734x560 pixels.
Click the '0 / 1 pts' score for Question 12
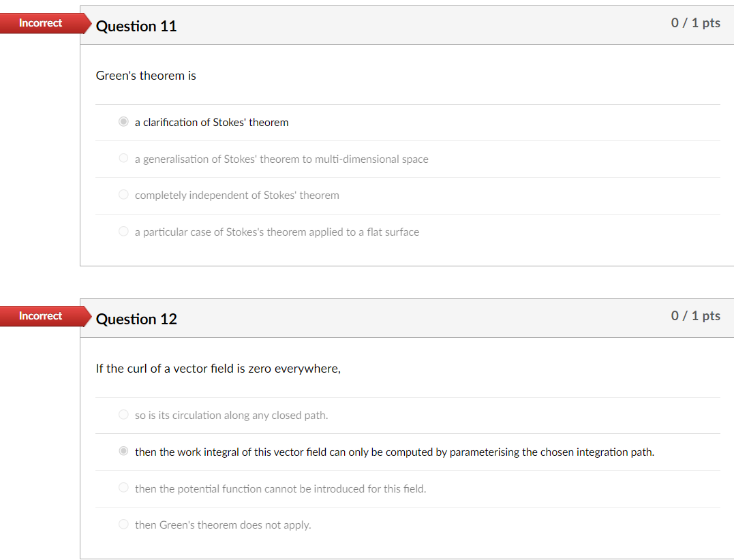click(695, 315)
